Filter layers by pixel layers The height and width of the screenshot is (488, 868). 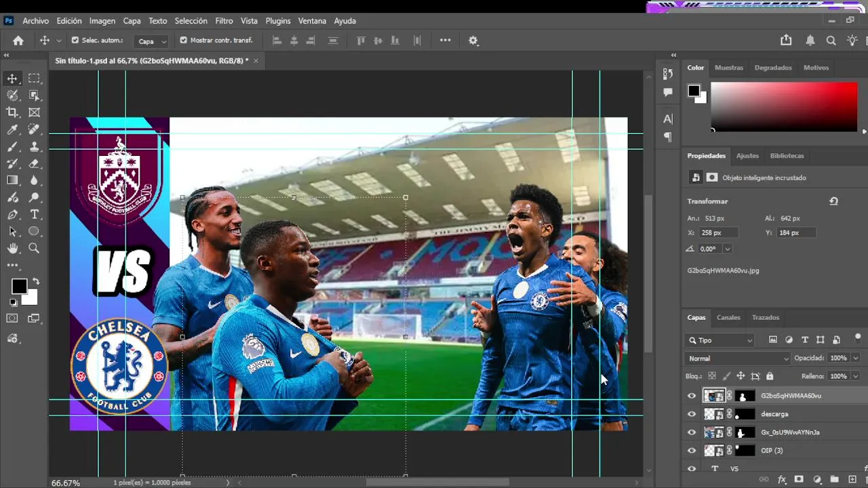pos(773,340)
